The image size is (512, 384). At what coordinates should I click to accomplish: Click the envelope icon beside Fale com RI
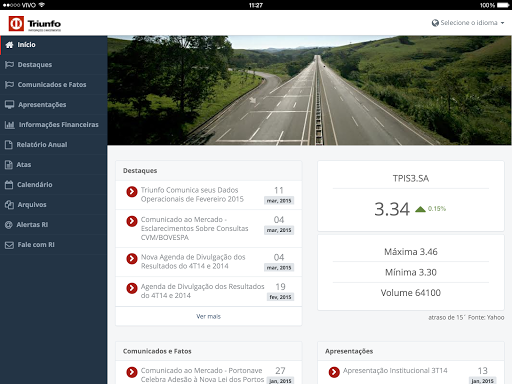point(9,245)
